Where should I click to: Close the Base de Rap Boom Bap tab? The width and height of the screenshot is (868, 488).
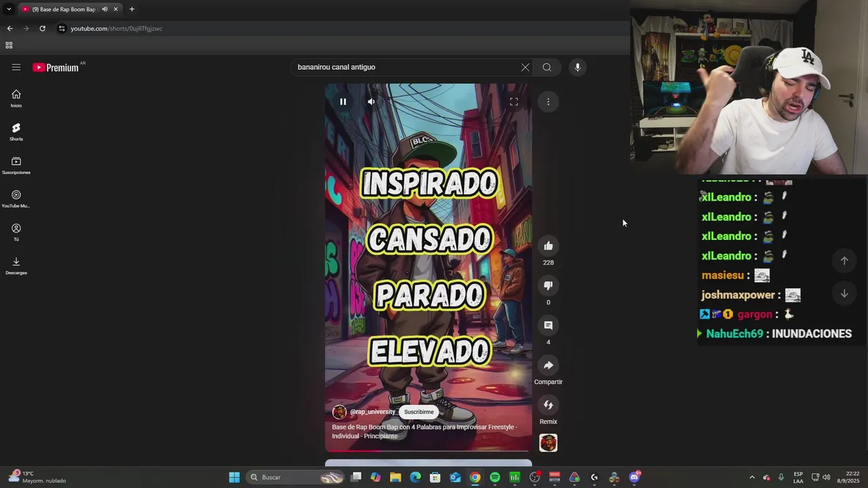[115, 9]
